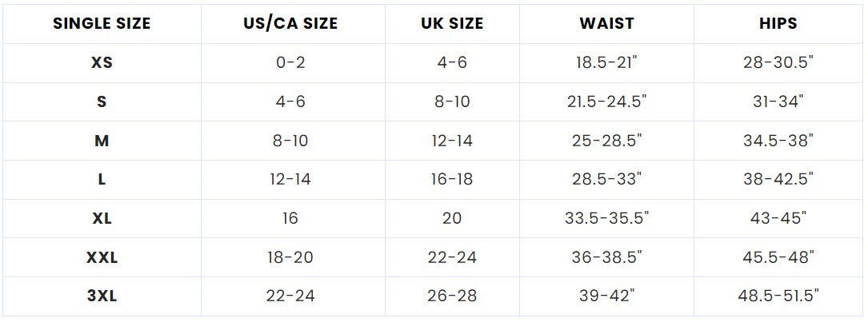Click the UK size 22-24 cell
Screen dimensions: 868x326
click(452, 257)
